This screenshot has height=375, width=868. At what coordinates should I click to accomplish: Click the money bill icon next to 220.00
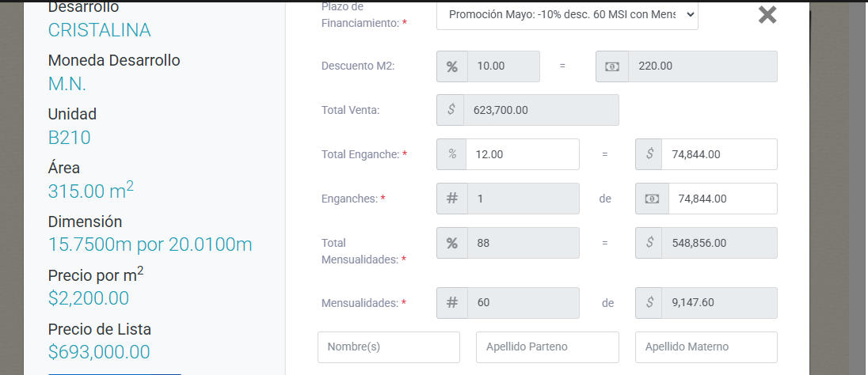click(612, 66)
